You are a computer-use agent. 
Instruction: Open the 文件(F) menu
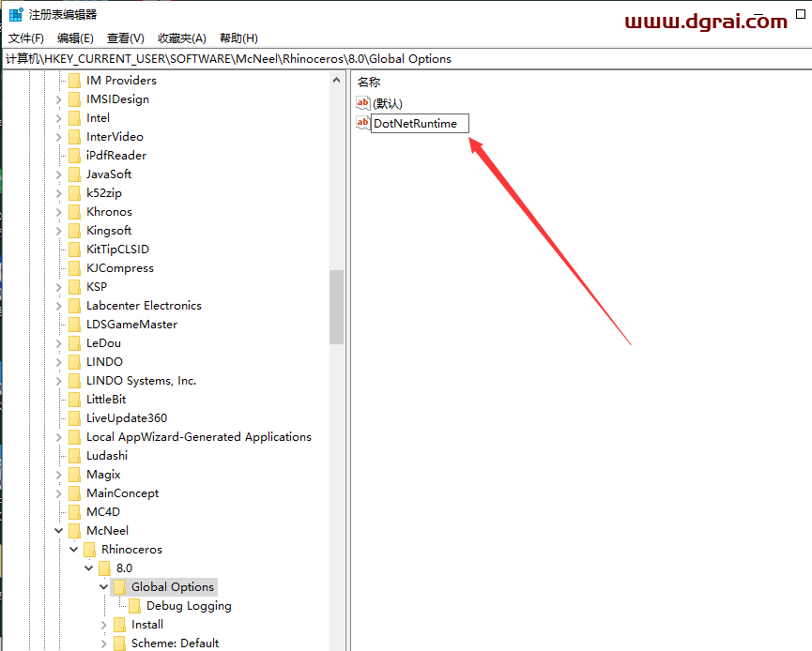point(26,38)
